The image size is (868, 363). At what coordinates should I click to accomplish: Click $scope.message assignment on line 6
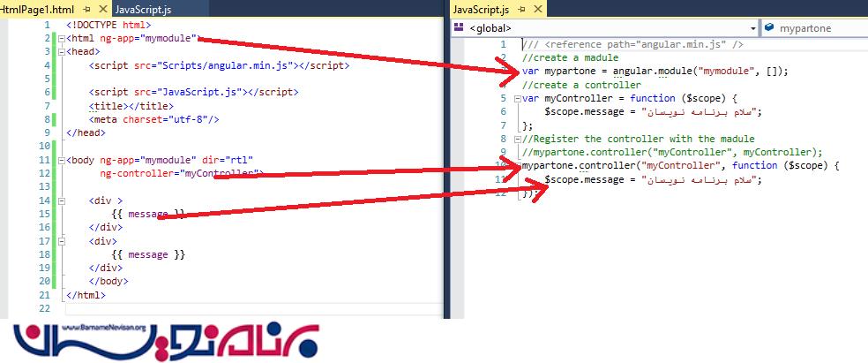pyautogui.click(x=654, y=112)
